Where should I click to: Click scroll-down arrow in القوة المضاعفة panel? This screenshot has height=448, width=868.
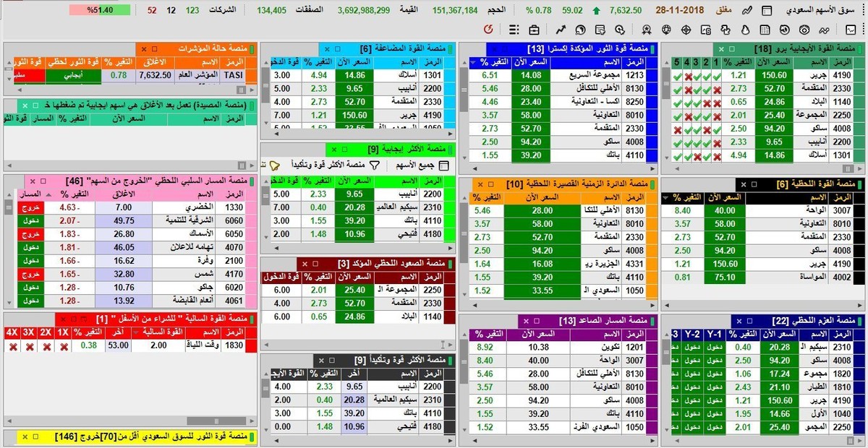pos(265,124)
